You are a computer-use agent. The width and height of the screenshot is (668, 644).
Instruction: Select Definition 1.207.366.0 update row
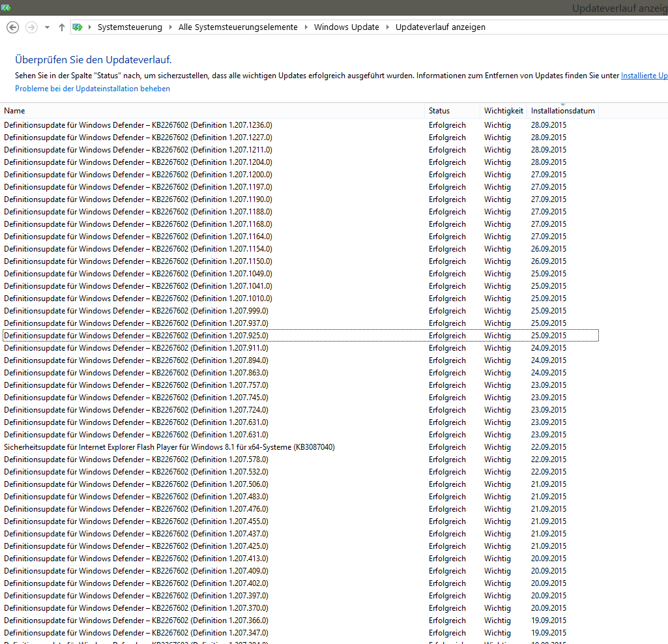coord(300,620)
